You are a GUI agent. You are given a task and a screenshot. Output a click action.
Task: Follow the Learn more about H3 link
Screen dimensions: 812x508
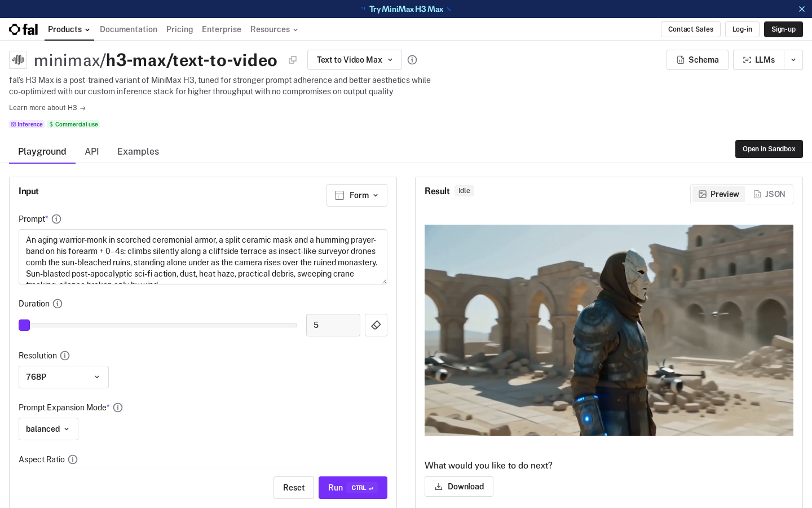coord(47,108)
